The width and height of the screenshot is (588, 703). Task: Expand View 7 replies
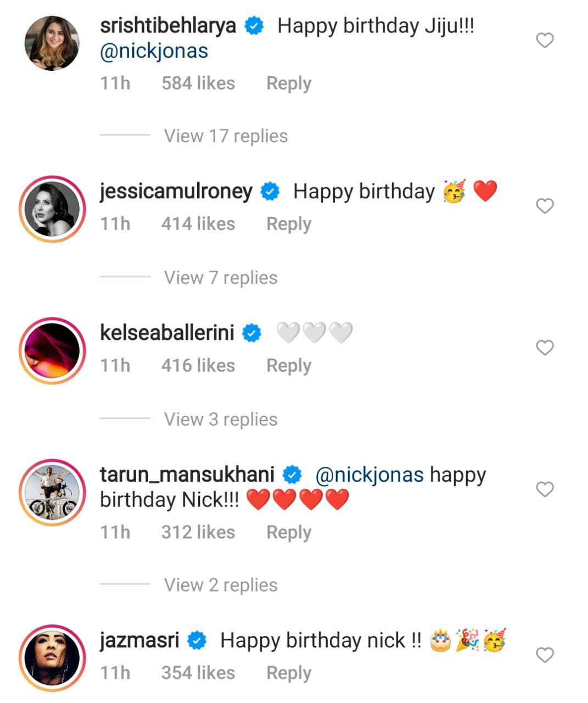tap(221, 278)
